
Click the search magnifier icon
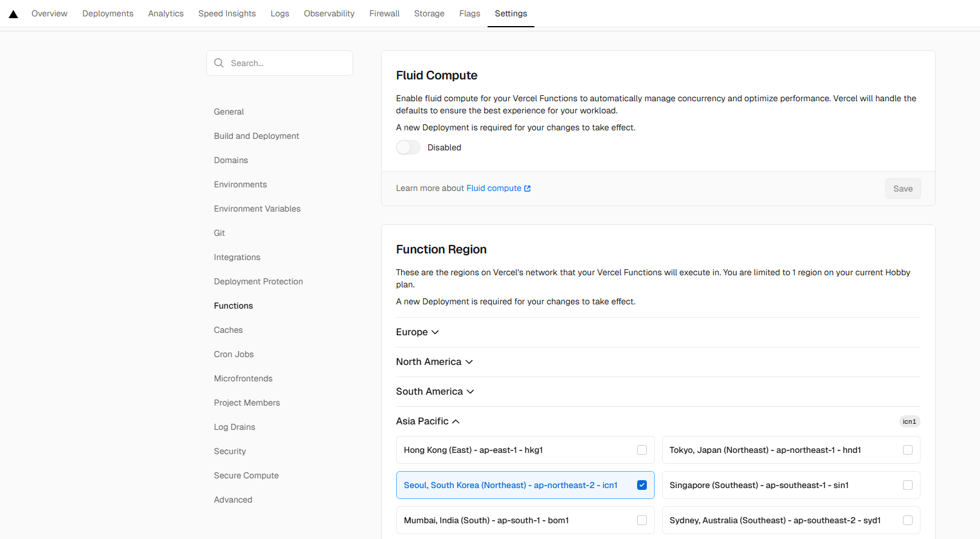click(x=219, y=63)
